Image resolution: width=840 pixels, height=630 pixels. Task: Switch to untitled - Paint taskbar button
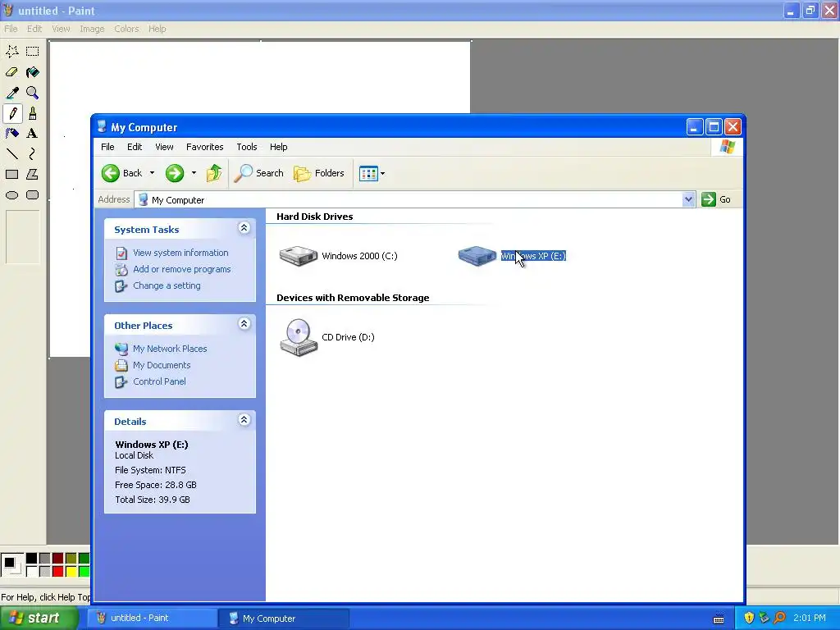pos(152,619)
